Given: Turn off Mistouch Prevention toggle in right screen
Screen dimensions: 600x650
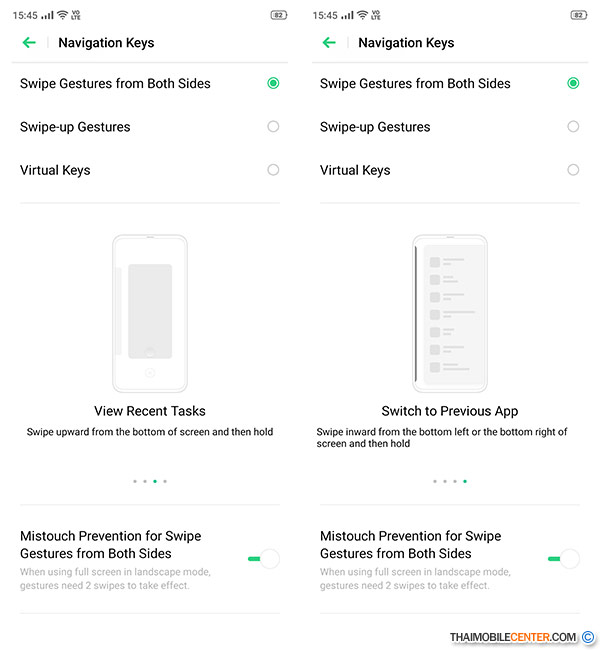Looking at the screenshot, I should (x=563, y=559).
